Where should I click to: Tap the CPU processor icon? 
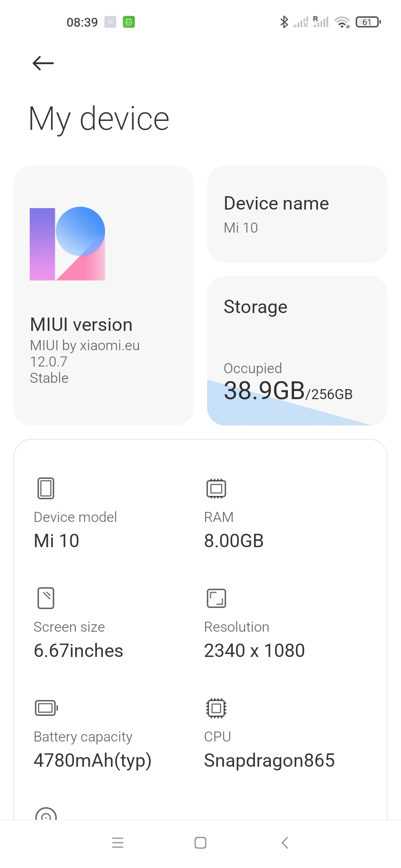point(216,708)
